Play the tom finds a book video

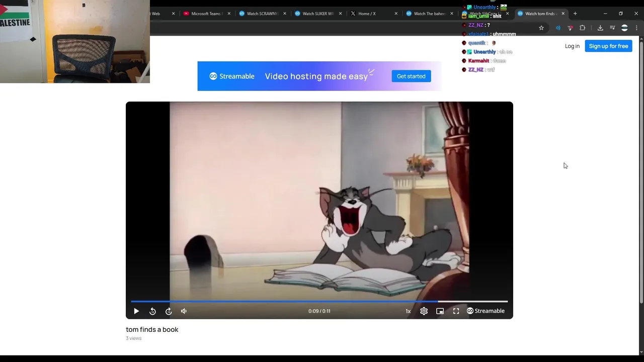(x=136, y=311)
